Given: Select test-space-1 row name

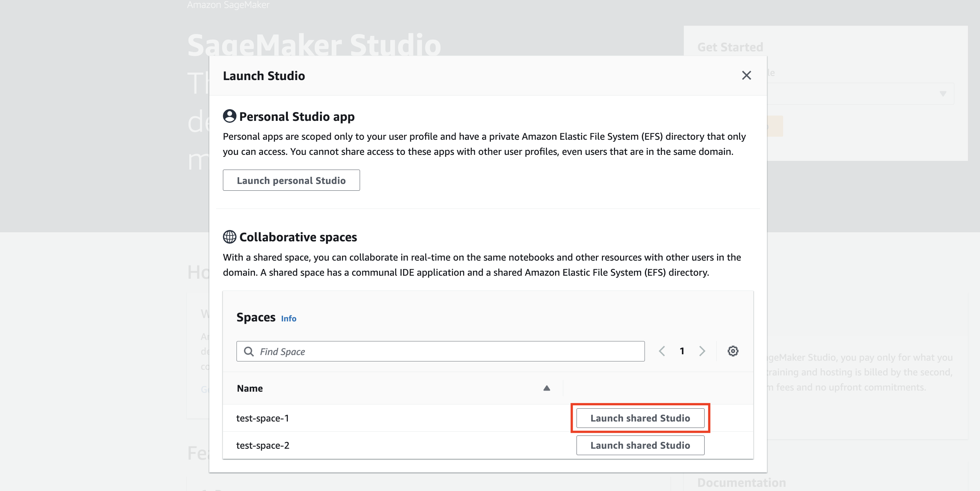Looking at the screenshot, I should (x=263, y=418).
